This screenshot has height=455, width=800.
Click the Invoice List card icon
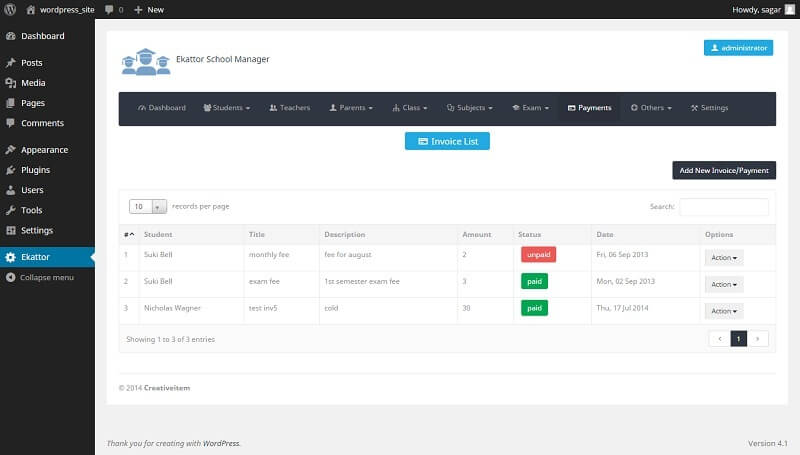coord(423,141)
